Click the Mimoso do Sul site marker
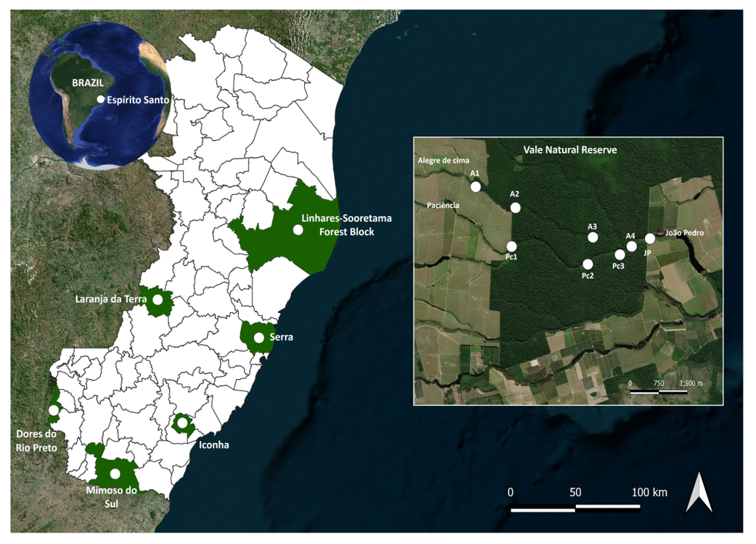This screenshot has width=756, height=544. pyautogui.click(x=115, y=474)
